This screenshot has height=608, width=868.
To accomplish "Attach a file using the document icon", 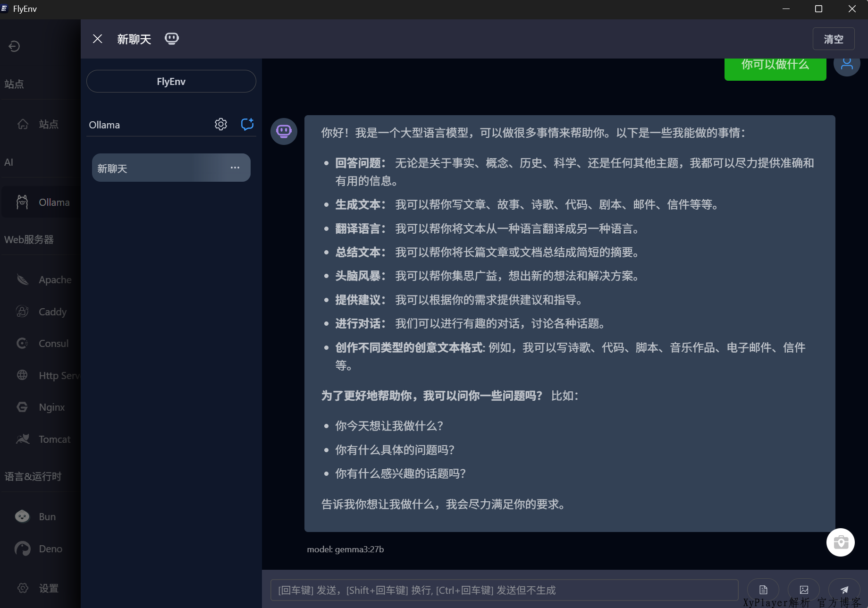I will [763, 590].
